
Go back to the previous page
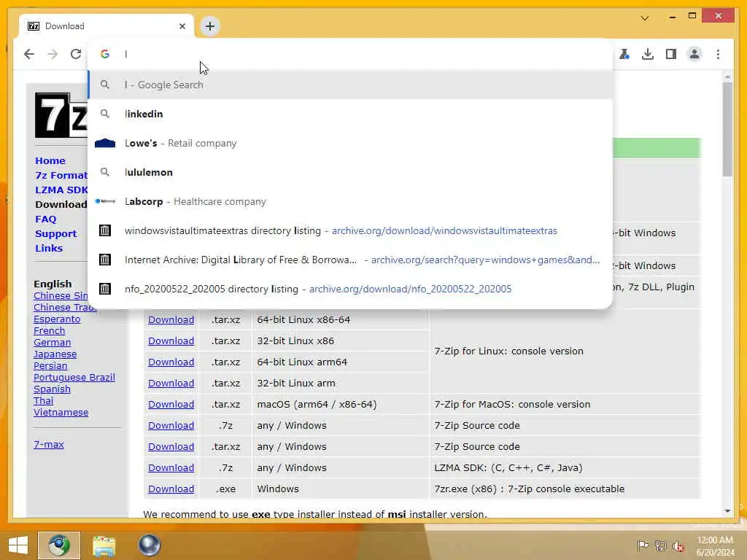click(29, 54)
